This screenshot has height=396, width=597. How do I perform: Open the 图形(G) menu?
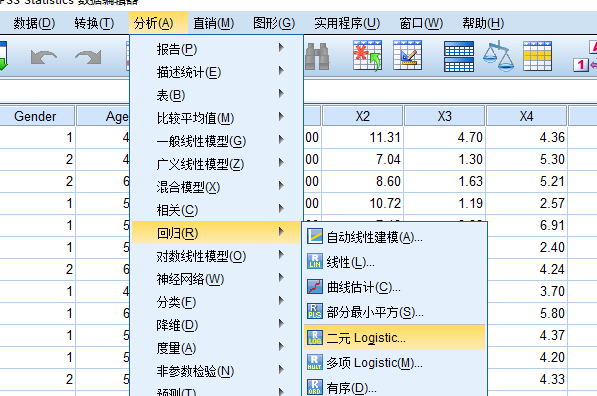coord(274,24)
